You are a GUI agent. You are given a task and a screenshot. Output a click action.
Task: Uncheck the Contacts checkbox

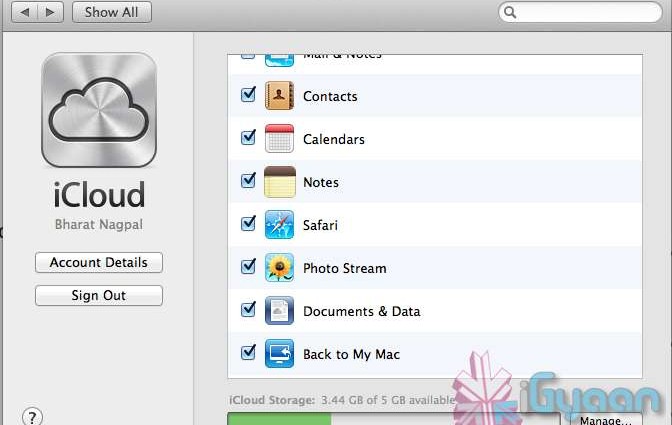[x=248, y=96]
